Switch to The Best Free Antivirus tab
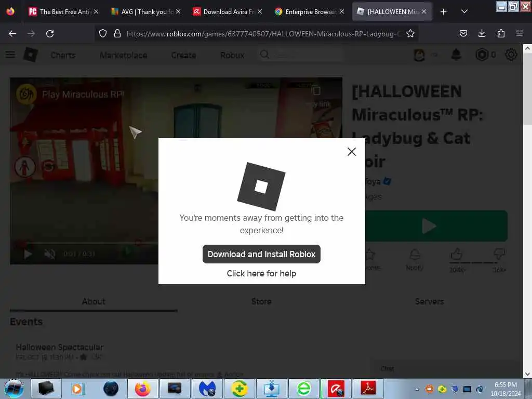This screenshot has width=532, height=399. (63, 12)
